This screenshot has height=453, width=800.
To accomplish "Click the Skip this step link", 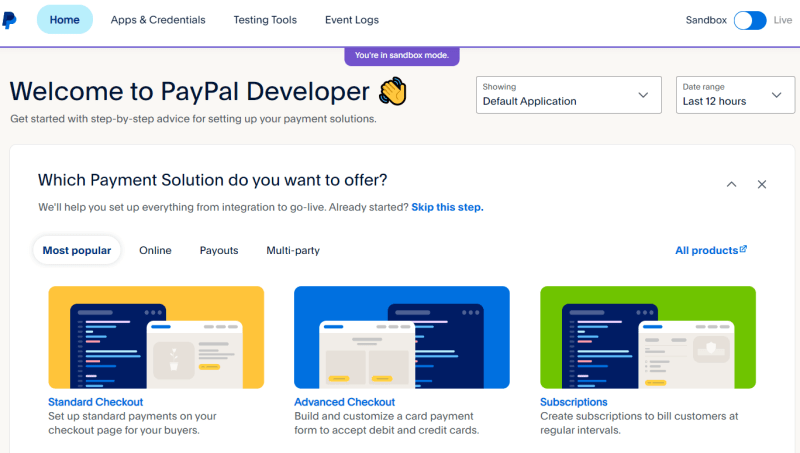I will pos(447,207).
